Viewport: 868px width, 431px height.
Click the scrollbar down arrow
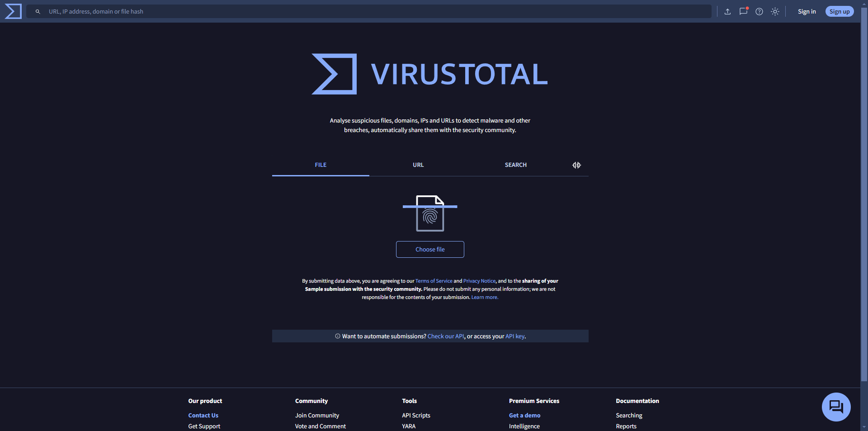coord(864,427)
